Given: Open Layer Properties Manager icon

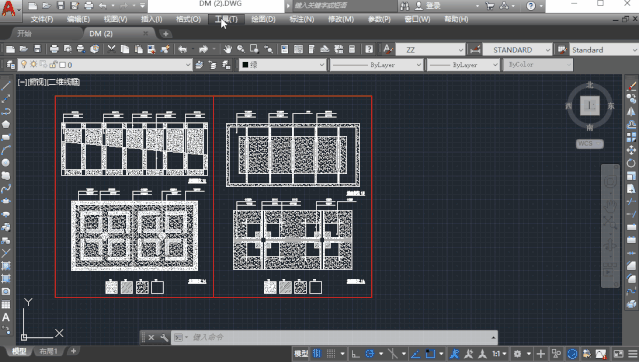Looking at the screenshot, I should 11,64.
